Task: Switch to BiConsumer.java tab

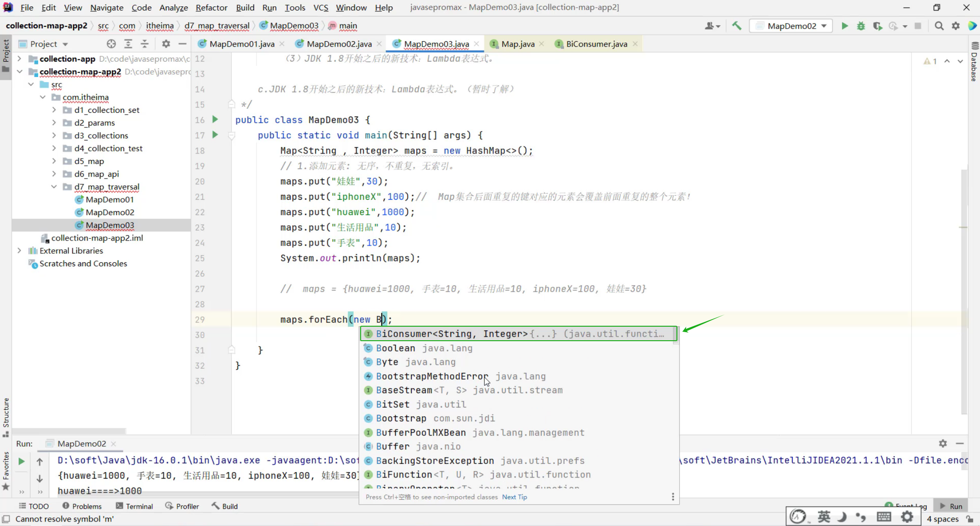Action: click(596, 44)
